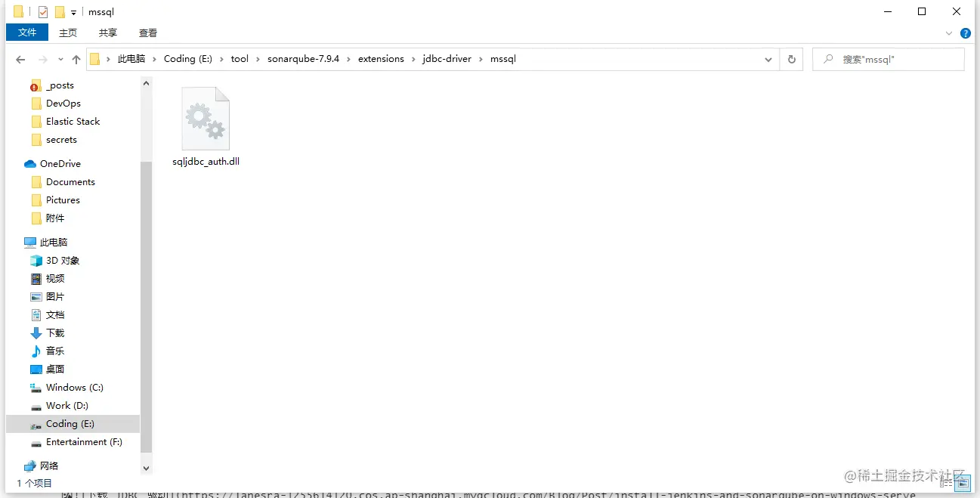Open 桌面 in navigation pane
The height and width of the screenshot is (498, 980).
click(55, 370)
